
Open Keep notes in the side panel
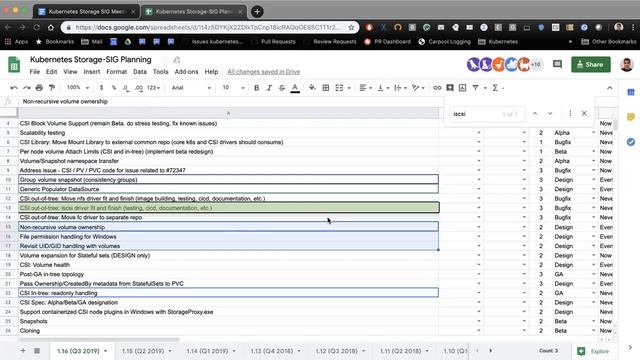pos(631,117)
